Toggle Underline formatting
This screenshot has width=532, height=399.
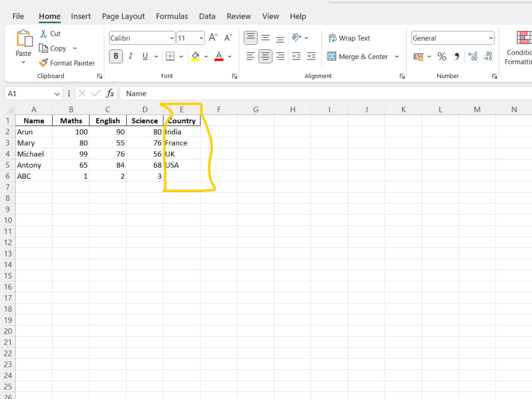click(x=145, y=56)
